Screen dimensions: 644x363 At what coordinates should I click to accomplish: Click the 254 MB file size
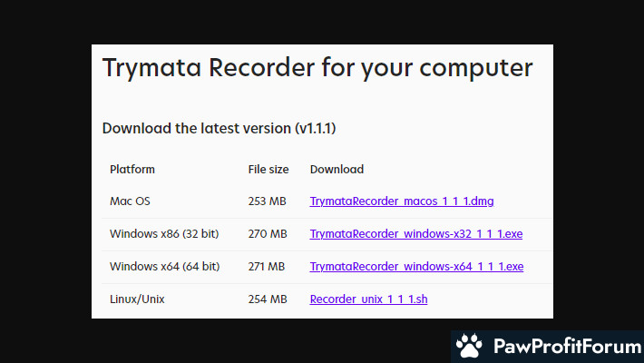(268, 299)
